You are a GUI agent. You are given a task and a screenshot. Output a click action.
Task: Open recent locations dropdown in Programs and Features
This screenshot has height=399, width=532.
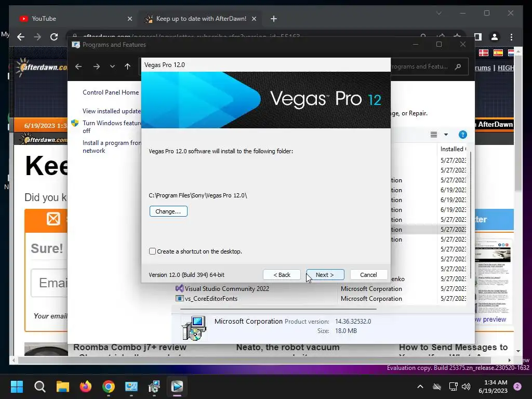pyautogui.click(x=112, y=66)
